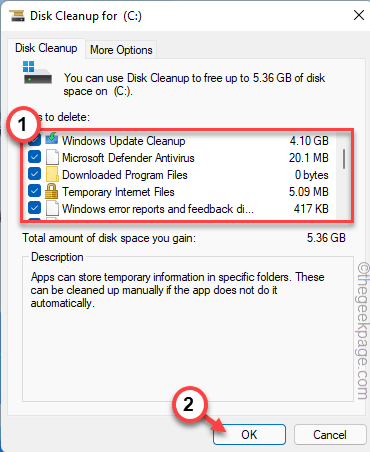Click the Total amount of disk space label
370x452 pixels.
[109, 238]
